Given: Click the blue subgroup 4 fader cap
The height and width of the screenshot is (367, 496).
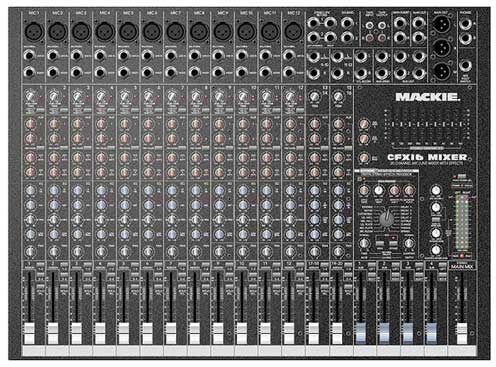Looking at the screenshot, I should click(x=431, y=333).
